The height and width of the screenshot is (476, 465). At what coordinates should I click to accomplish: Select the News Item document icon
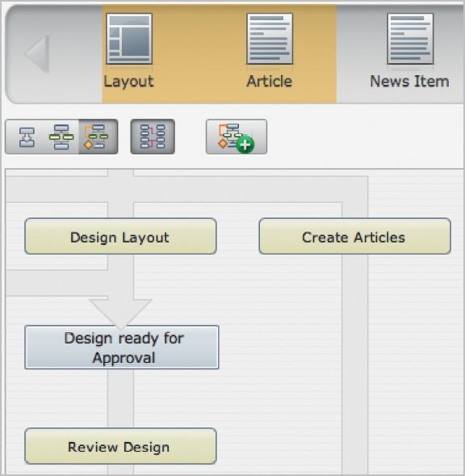click(x=410, y=39)
